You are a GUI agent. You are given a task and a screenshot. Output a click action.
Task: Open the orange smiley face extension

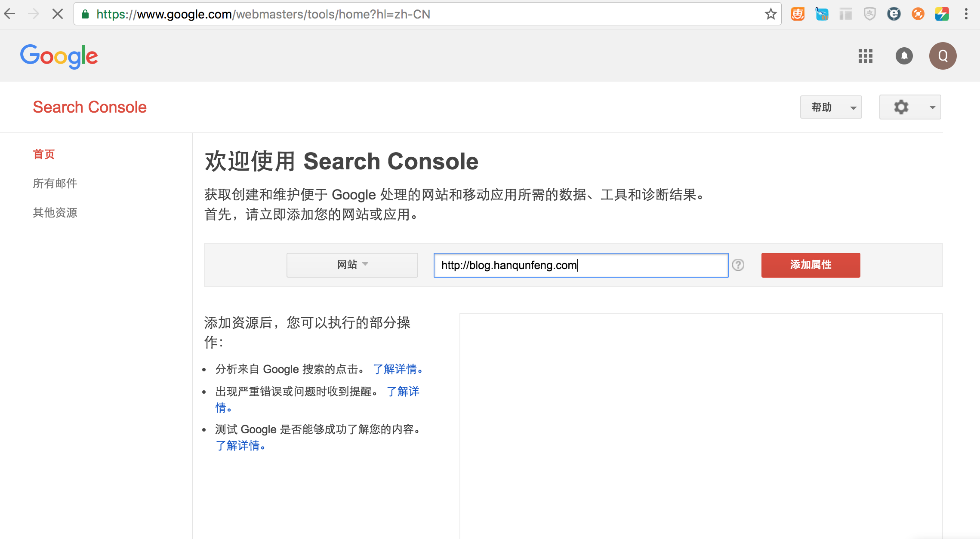tap(798, 14)
